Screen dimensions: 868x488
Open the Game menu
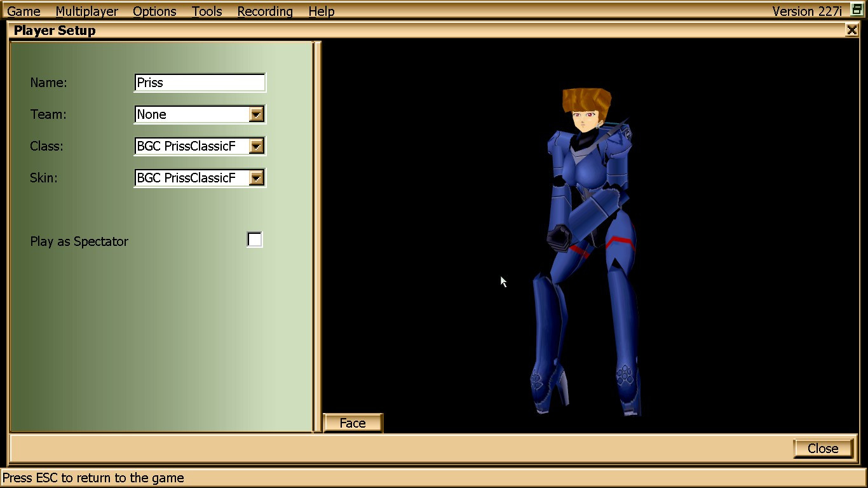23,11
